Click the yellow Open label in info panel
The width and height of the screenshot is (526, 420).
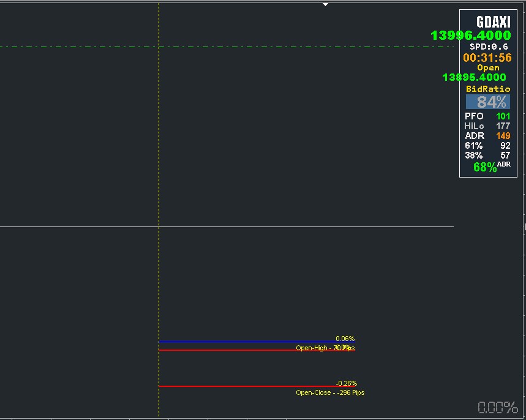488,68
